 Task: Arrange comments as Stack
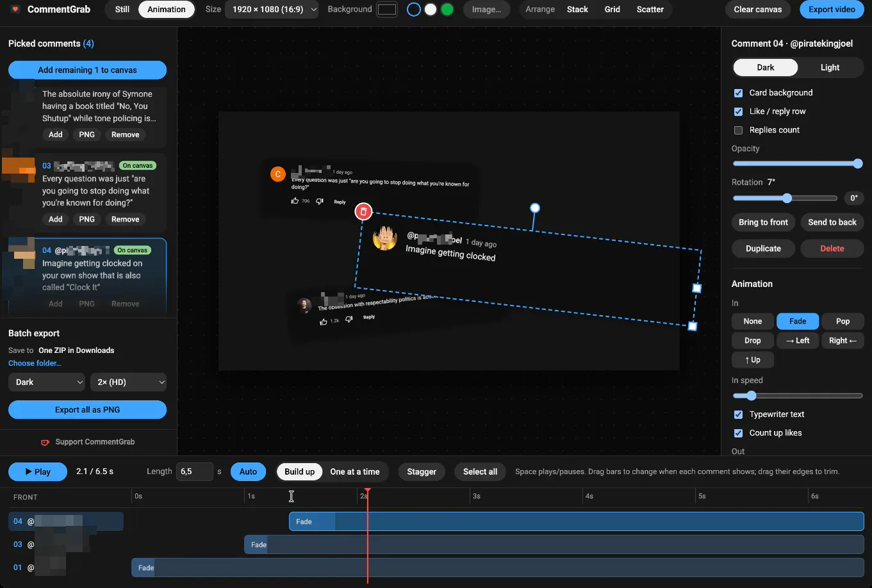[x=577, y=10]
